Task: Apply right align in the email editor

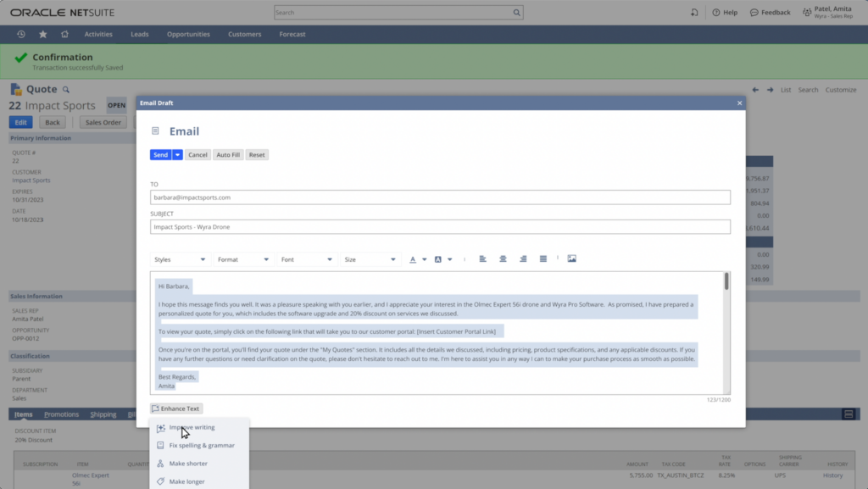Action: pos(524,258)
